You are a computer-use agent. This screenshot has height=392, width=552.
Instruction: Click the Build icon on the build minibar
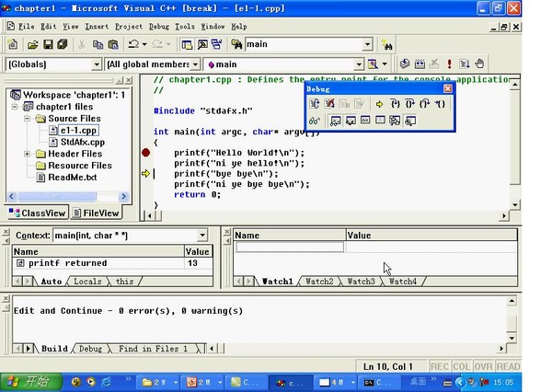pyautogui.click(x=420, y=63)
